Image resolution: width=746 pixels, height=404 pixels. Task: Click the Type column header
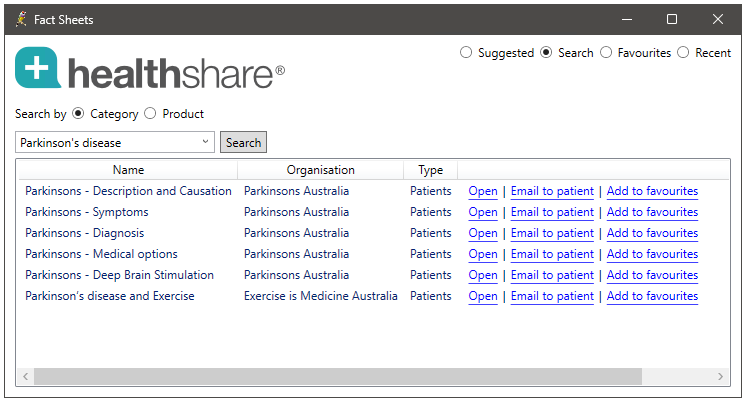431,170
